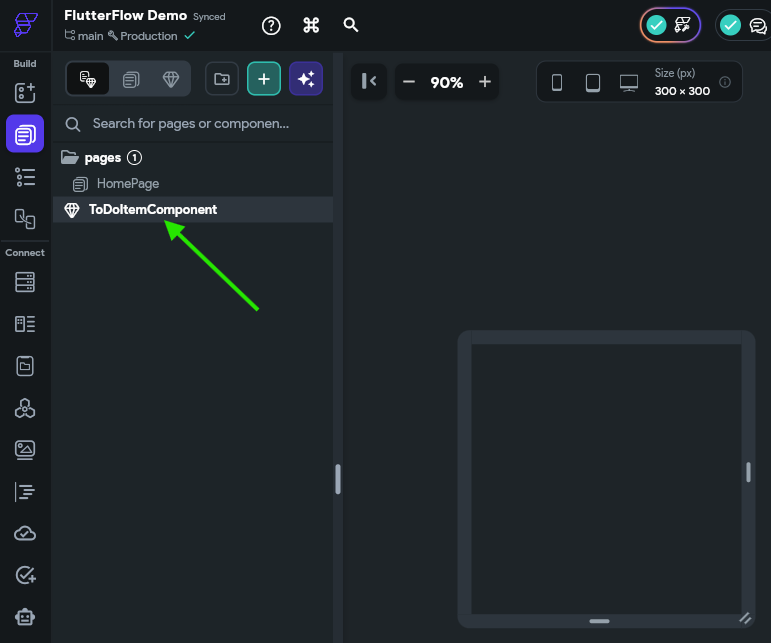Screen dimensions: 771x643
Task: Click the AI generate sparkle button
Action: (x=306, y=79)
